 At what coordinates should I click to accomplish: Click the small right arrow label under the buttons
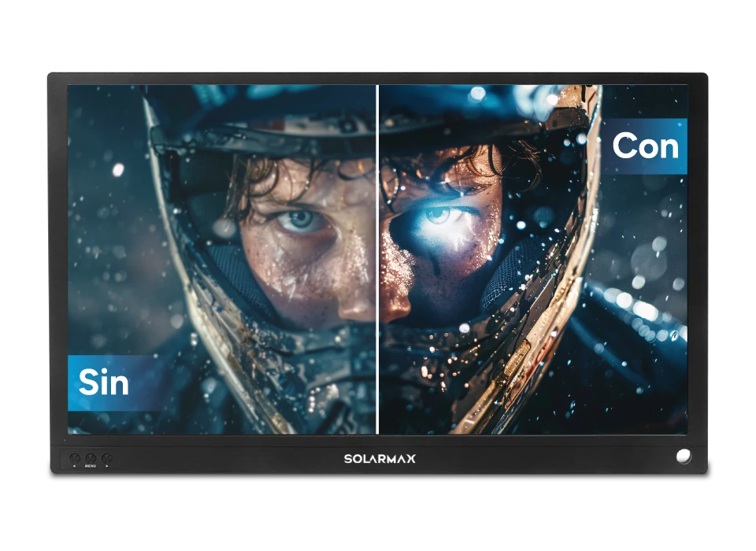pyautogui.click(x=106, y=466)
